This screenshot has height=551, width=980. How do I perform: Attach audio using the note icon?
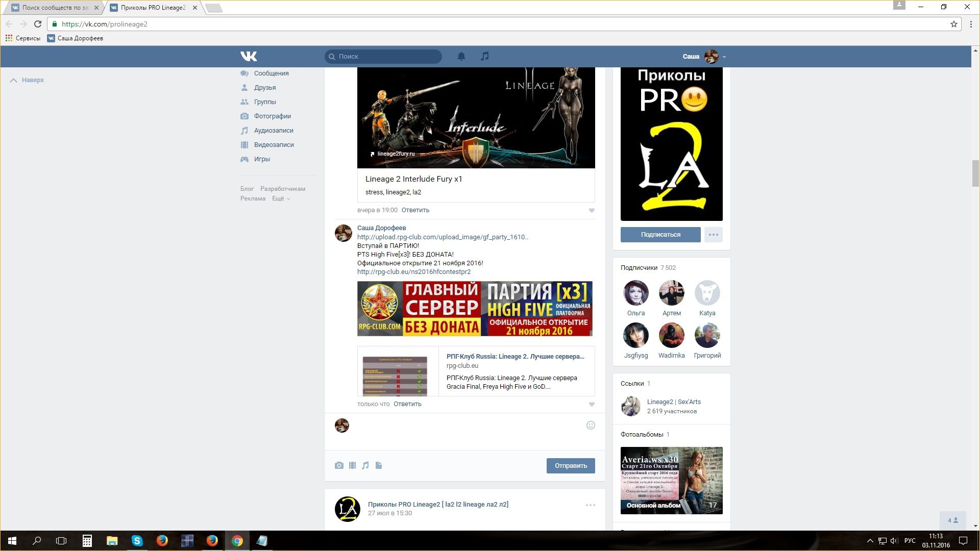click(365, 465)
